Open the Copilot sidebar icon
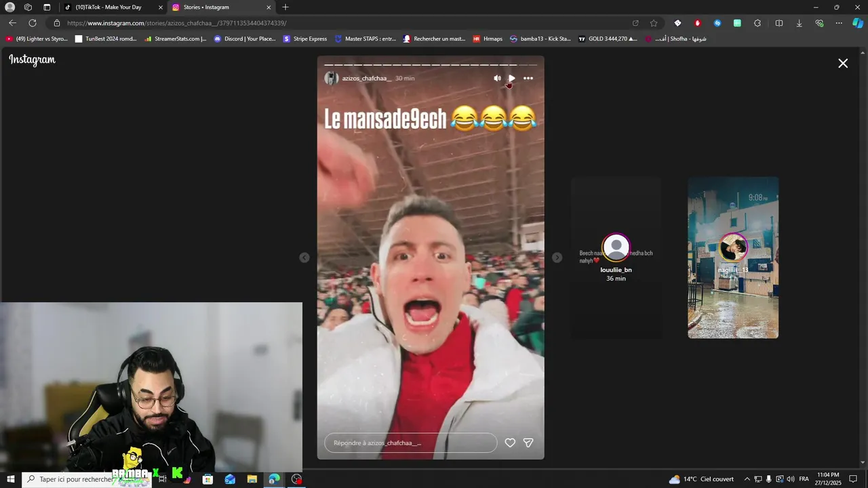 [x=858, y=23]
